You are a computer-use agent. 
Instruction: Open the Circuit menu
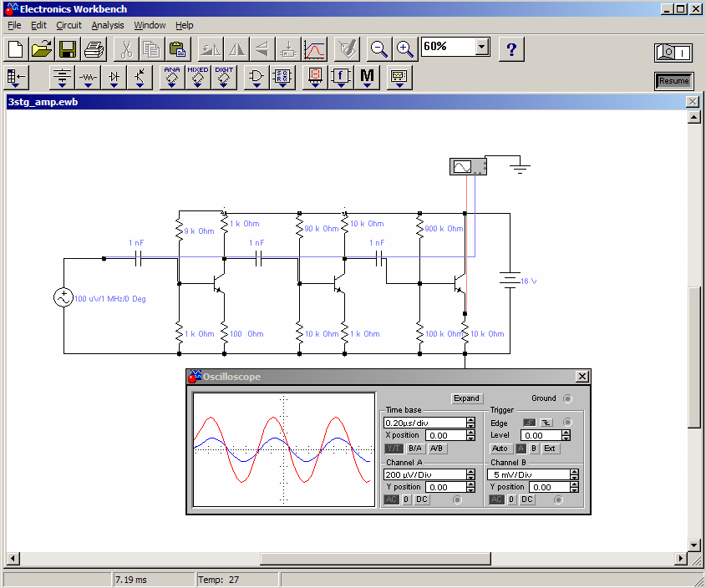(69, 25)
